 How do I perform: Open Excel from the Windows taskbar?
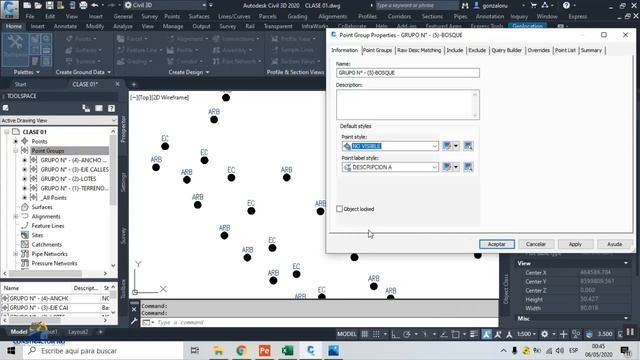pos(287,350)
